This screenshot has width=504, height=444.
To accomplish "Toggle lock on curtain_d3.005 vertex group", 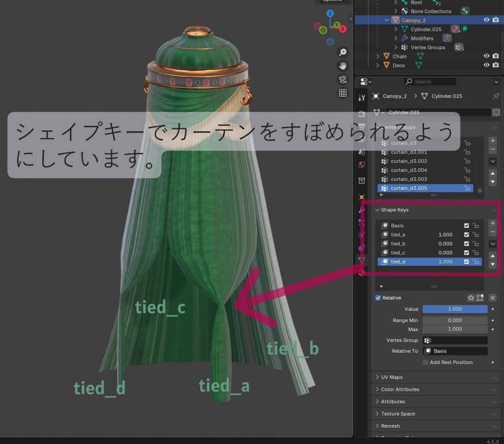I will [467, 188].
